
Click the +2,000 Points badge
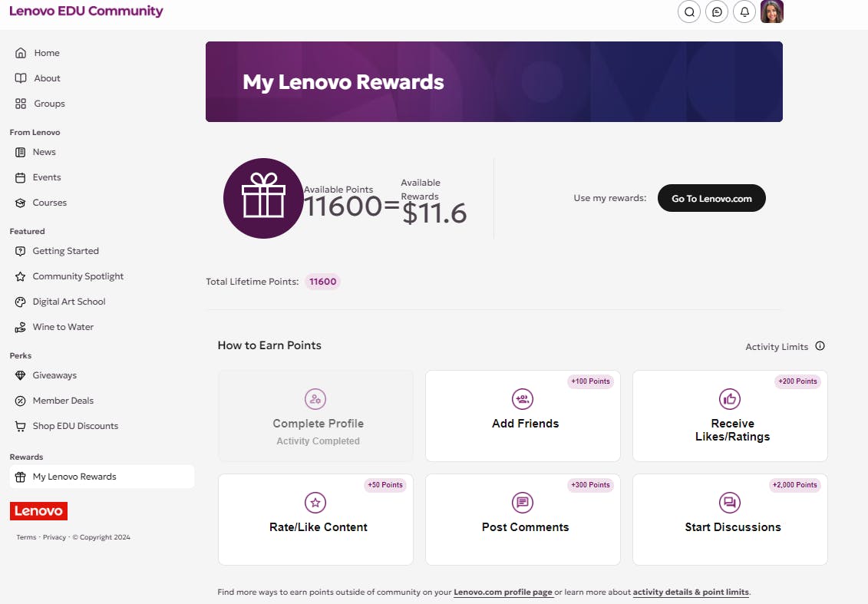(794, 485)
